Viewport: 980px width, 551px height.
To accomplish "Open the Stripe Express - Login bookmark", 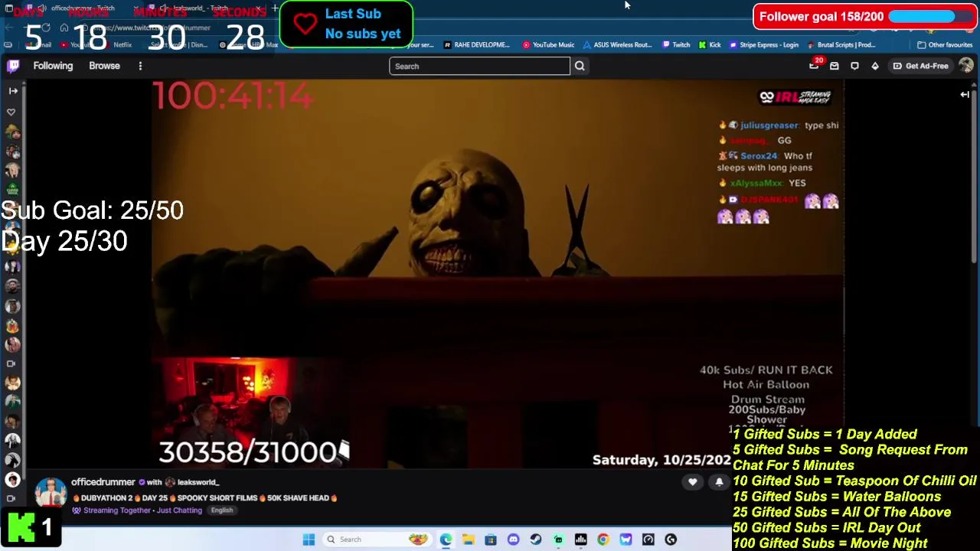I will 764,45.
